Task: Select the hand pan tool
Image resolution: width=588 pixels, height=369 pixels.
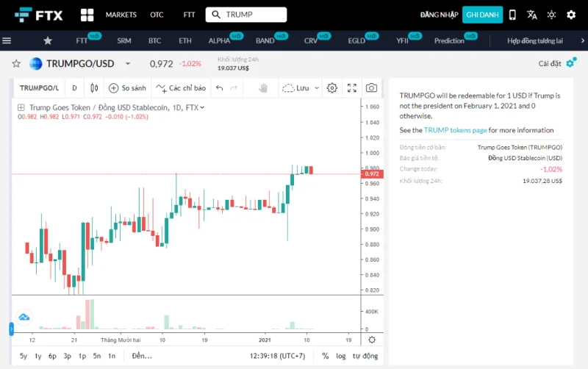Action: pos(263,87)
